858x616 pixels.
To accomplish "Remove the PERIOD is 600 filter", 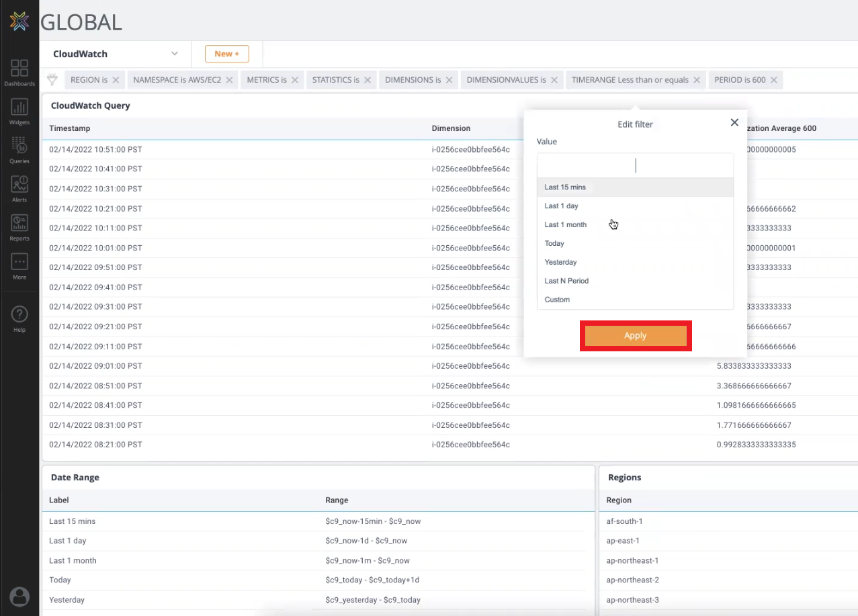I will (x=774, y=80).
